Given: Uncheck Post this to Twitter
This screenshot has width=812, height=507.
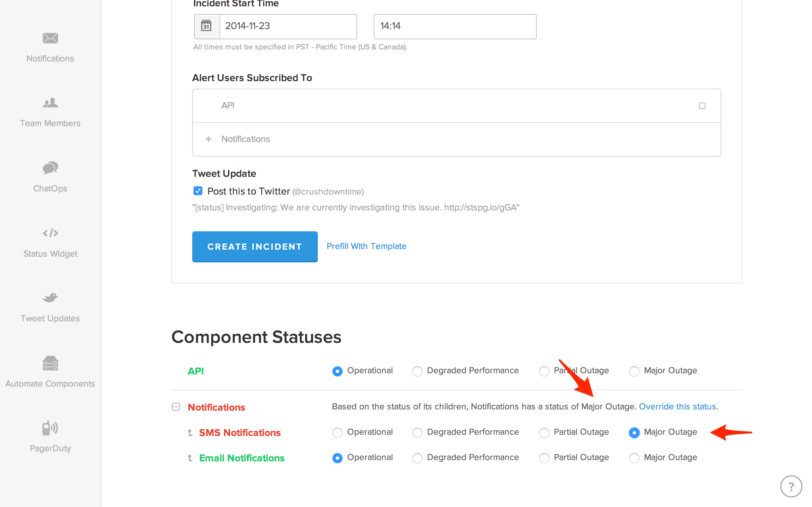Looking at the screenshot, I should (x=198, y=191).
